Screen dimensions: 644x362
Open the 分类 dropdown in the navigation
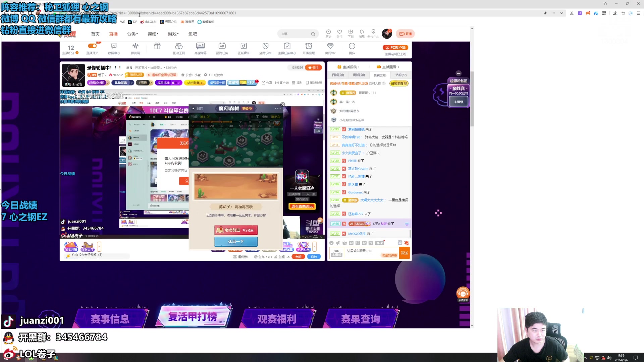pos(132,34)
